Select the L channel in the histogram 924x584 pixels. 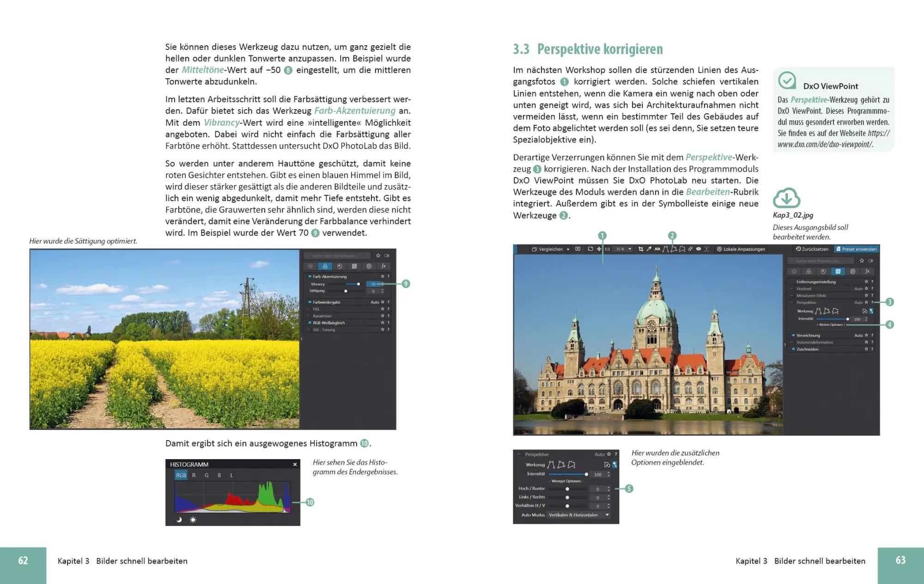[231, 475]
